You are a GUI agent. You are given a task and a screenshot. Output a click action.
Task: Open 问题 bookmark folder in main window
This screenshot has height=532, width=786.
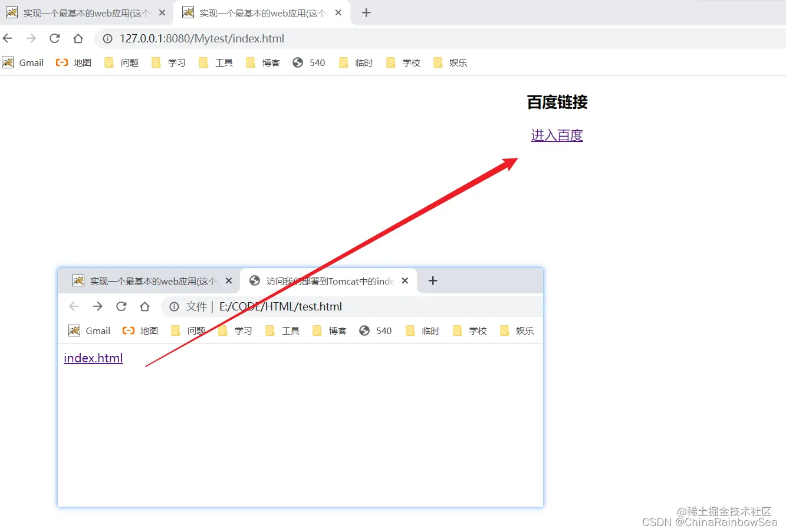[121, 62]
